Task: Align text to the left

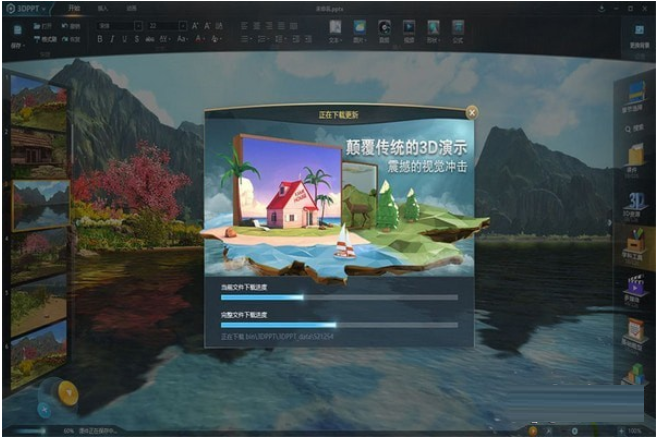Action: click(244, 26)
